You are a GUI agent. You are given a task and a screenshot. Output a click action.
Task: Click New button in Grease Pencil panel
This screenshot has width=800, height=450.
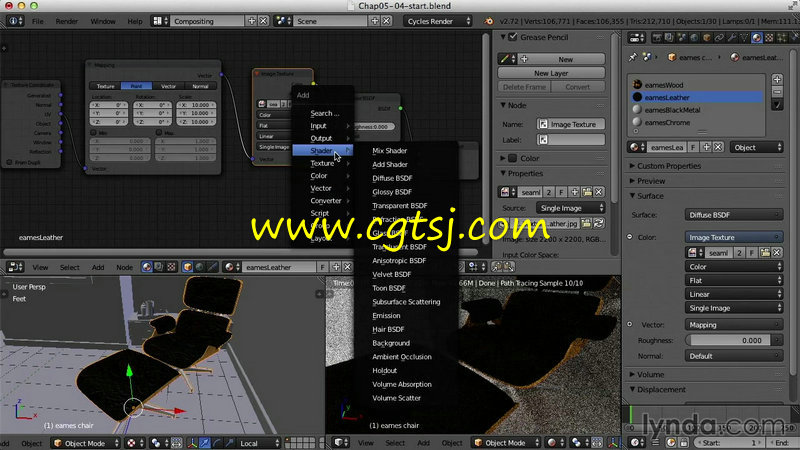[x=565, y=59]
